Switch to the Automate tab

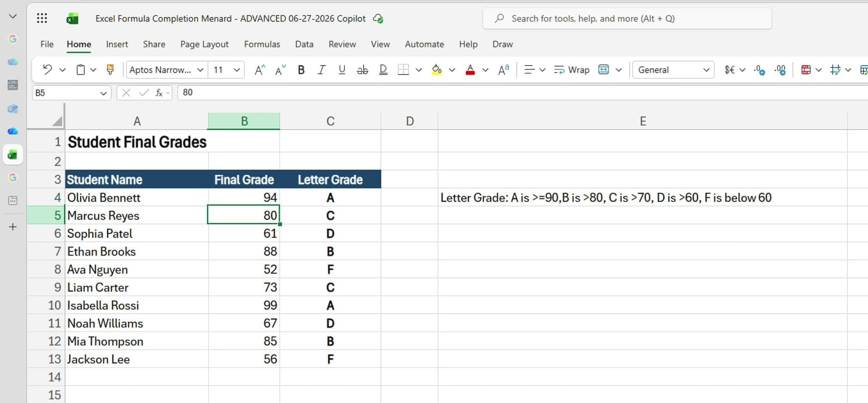[425, 44]
